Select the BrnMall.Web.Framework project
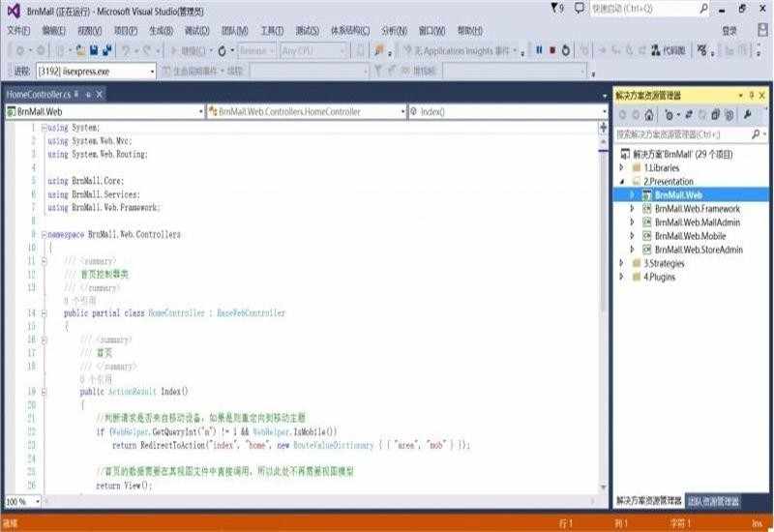Viewport: 774px width, 532px height. pos(697,209)
